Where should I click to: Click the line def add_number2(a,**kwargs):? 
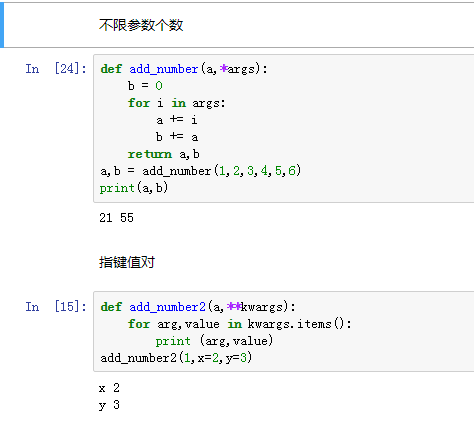198,307
